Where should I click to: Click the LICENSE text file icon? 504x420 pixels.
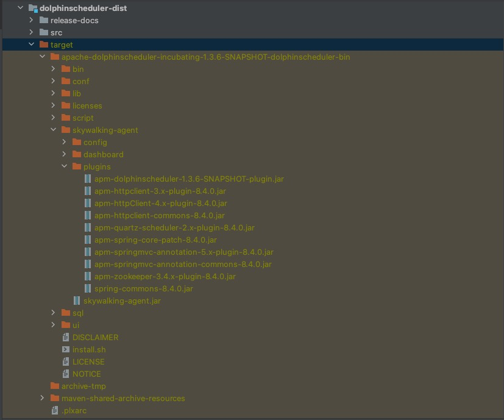(66, 361)
